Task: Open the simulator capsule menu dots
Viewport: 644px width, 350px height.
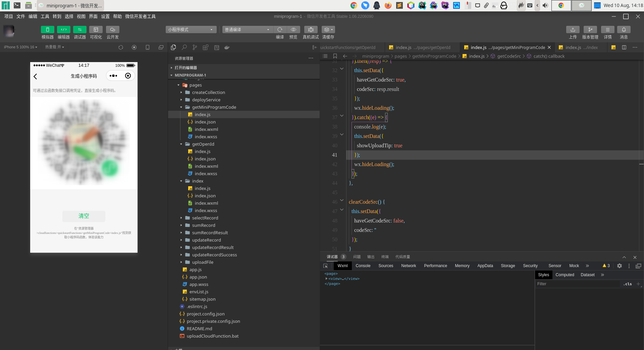Action: click(113, 76)
